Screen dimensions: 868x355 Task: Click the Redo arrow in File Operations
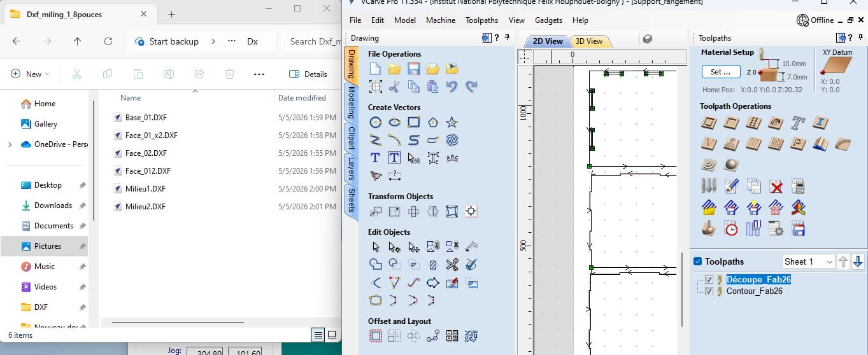click(x=471, y=87)
